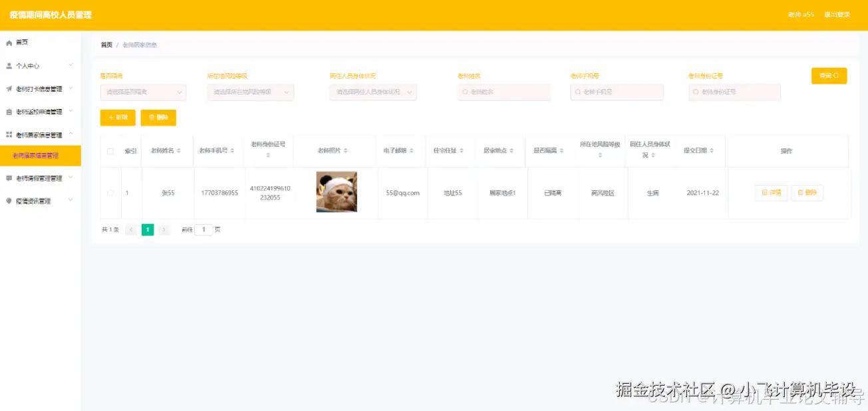Click the phone number 17703786955
Screen dimensions: 868x411
click(x=219, y=193)
